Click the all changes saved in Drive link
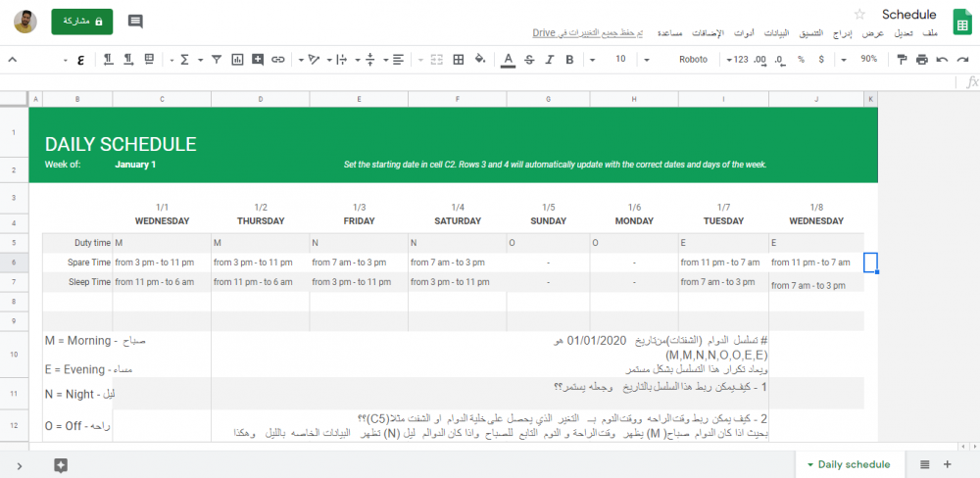Viewport: 980px width, 478px height. point(587,33)
